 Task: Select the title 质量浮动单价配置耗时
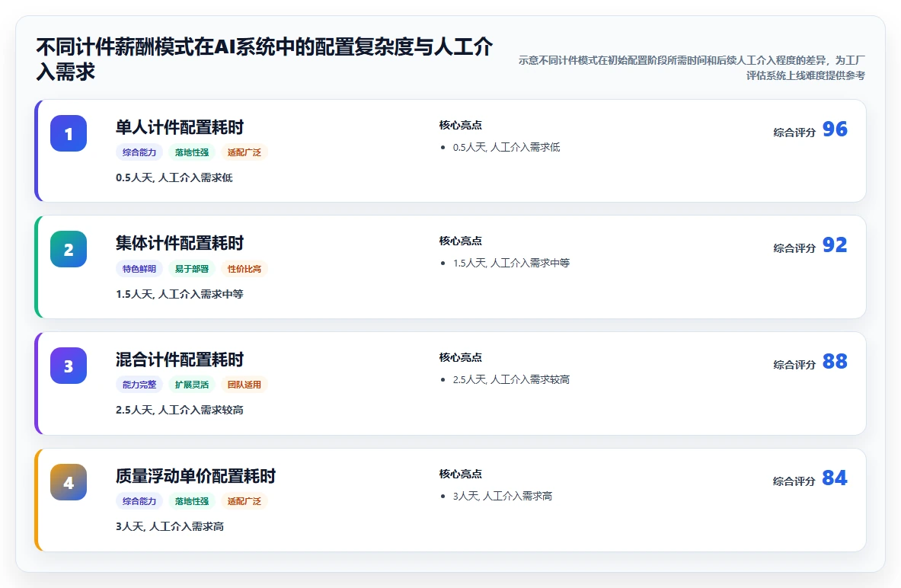[x=196, y=476]
